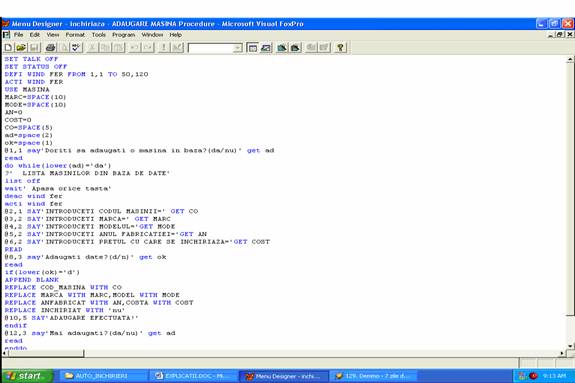Click the Spelling check toolbar icon

[76, 47]
